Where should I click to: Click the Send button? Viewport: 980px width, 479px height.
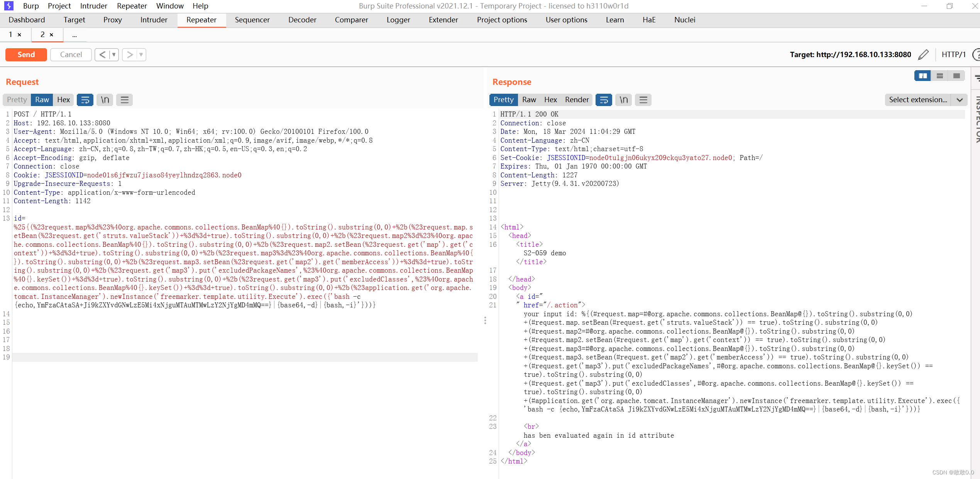click(x=26, y=55)
